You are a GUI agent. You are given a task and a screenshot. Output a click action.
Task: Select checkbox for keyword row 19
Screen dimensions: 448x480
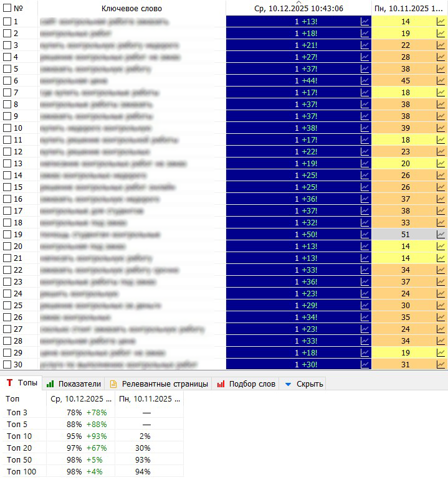[7, 235]
